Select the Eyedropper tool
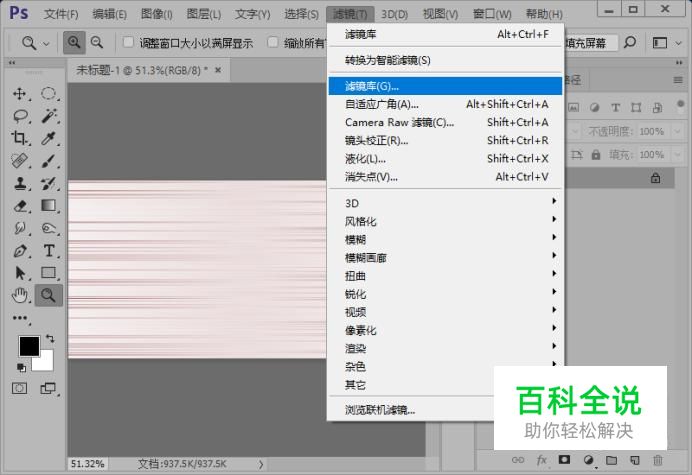Screen dimensions: 692x475 click(49, 138)
